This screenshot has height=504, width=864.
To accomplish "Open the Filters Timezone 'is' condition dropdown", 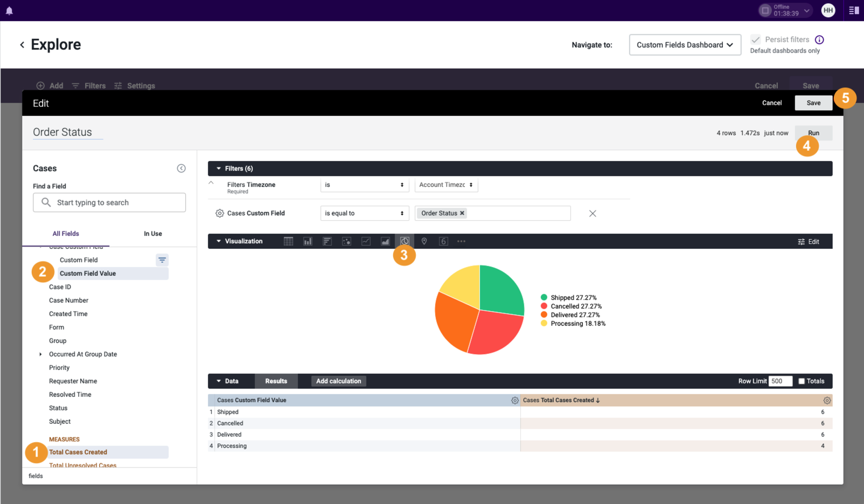I will [365, 185].
